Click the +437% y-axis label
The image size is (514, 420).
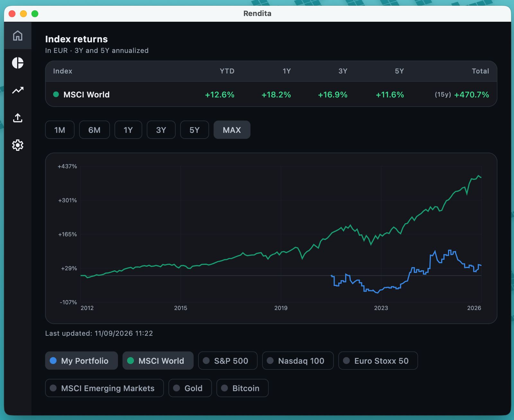pos(67,166)
